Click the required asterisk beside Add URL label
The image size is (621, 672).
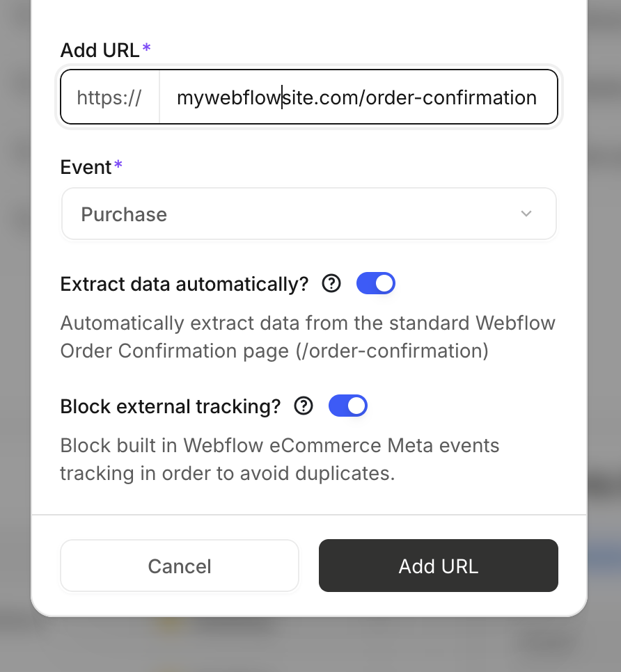pyautogui.click(x=146, y=47)
